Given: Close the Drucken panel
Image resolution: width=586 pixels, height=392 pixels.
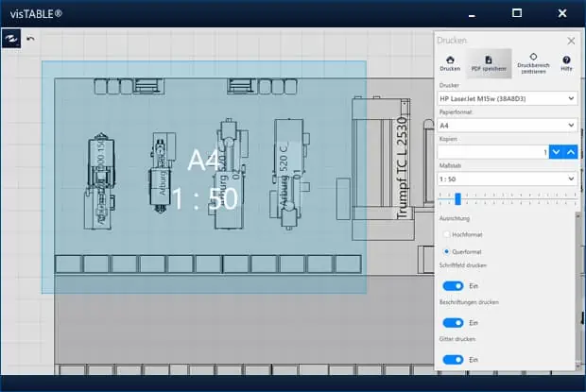Looking at the screenshot, I should point(571,41).
